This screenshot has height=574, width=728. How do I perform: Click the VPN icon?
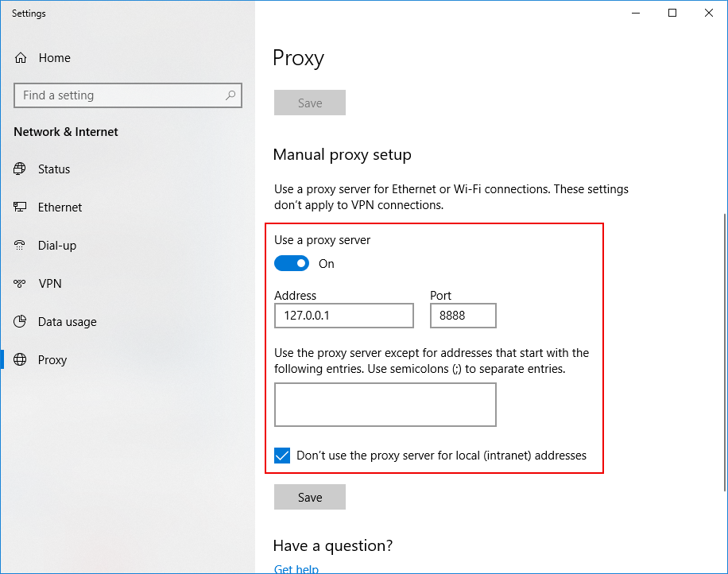tap(21, 284)
